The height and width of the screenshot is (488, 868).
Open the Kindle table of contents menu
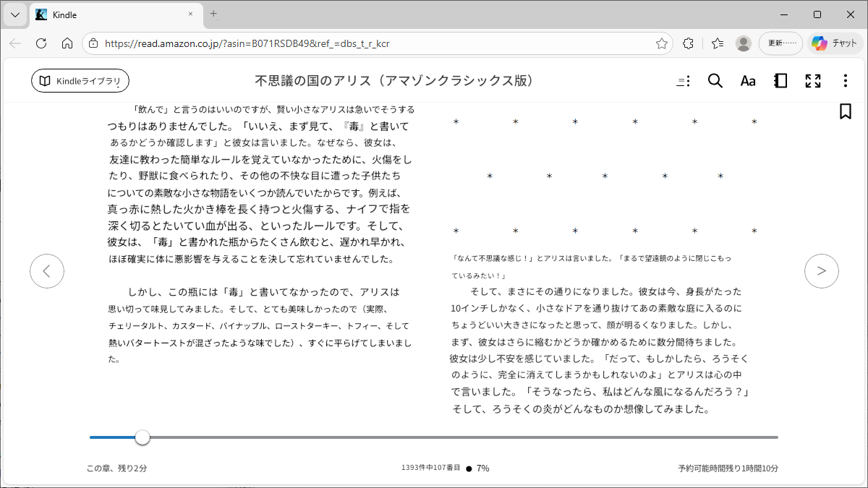tap(683, 81)
